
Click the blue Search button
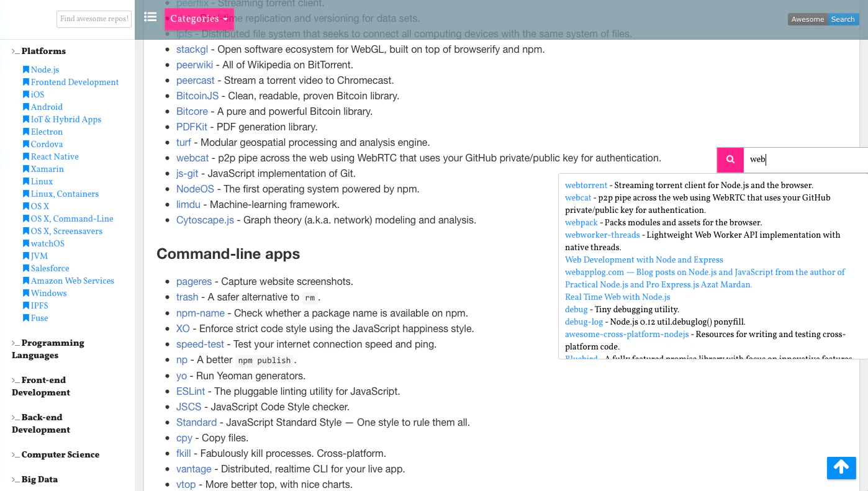coord(843,19)
